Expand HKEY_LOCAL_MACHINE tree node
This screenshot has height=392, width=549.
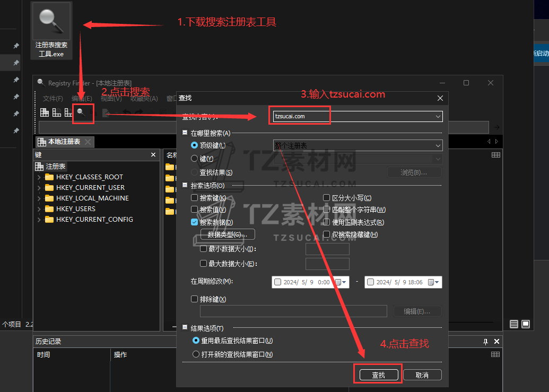coord(39,198)
